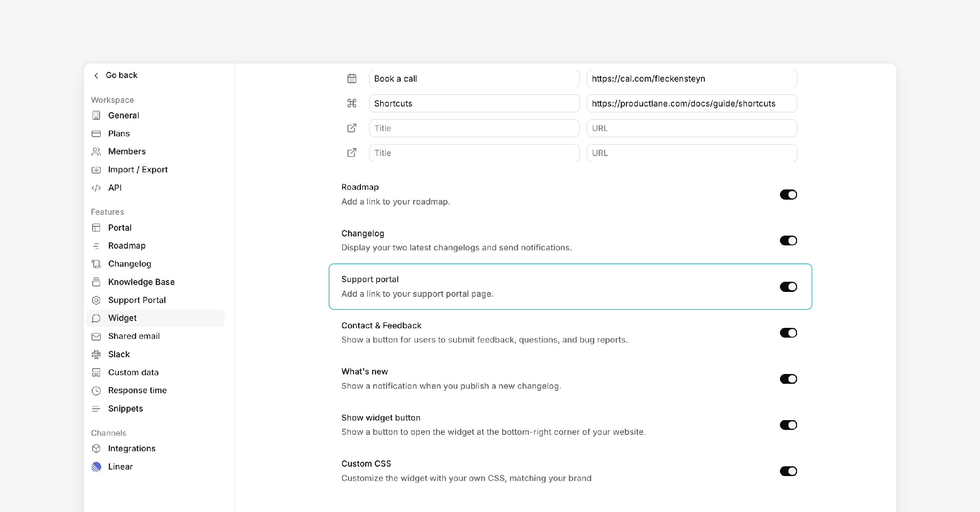
Task: Toggle the Show widget button switch
Action: point(788,425)
